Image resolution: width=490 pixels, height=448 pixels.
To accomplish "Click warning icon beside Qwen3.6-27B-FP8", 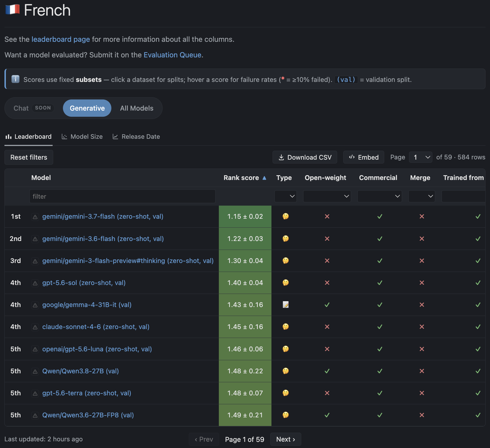I will [35, 415].
